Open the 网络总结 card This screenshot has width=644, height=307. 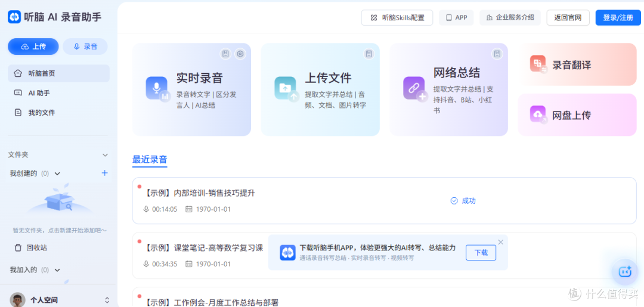point(448,89)
